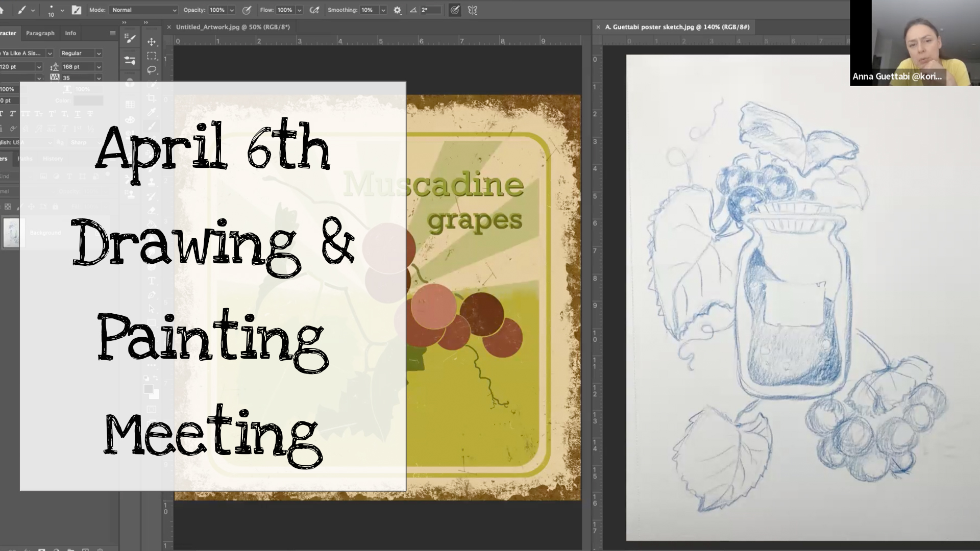The image size is (980, 551).
Task: Click the tracking VA icon
Action: pyautogui.click(x=55, y=78)
